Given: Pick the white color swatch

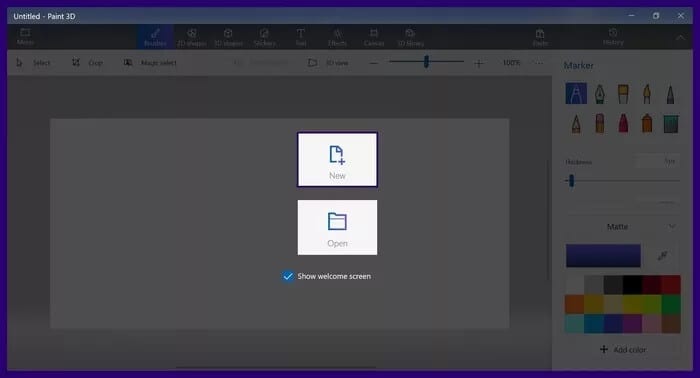Looking at the screenshot, I should [x=574, y=285].
